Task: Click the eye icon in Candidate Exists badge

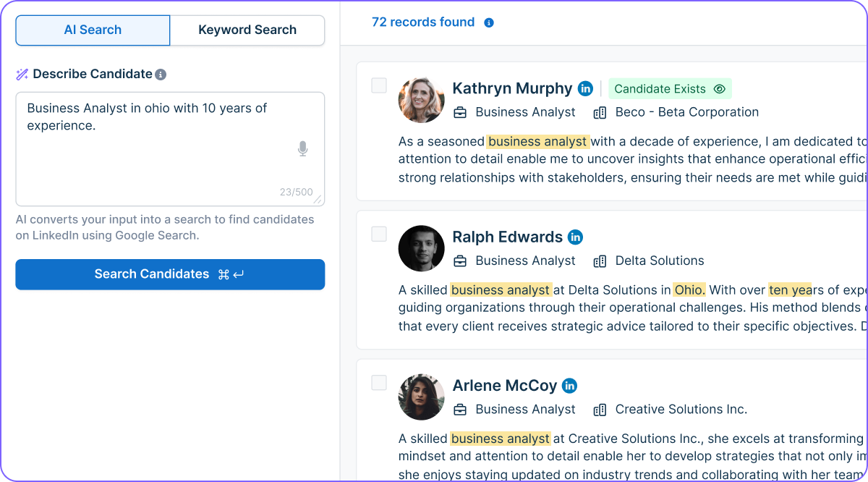Action: [719, 89]
